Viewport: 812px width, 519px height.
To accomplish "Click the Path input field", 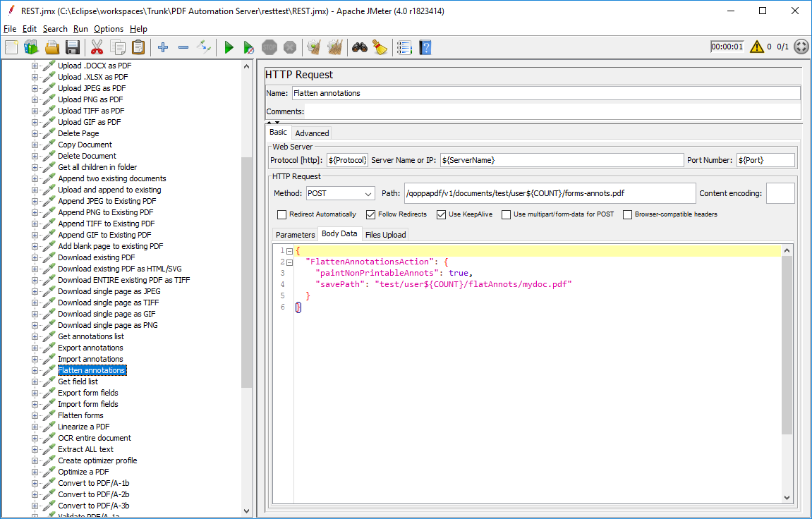I will coord(550,193).
